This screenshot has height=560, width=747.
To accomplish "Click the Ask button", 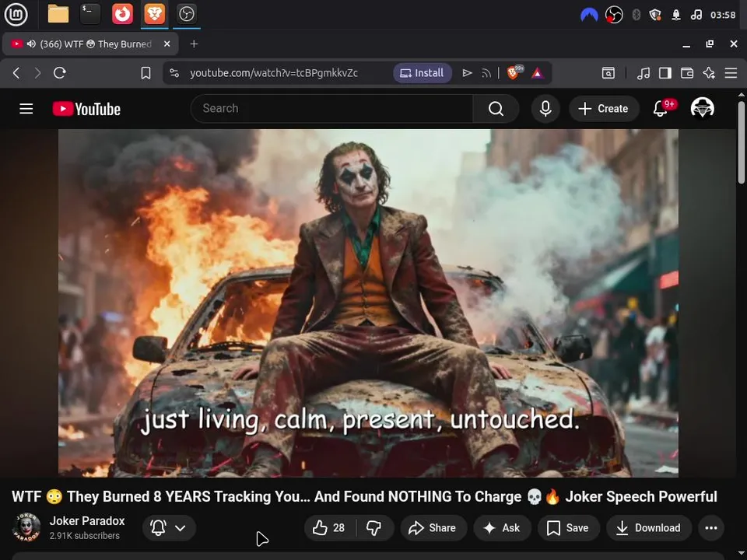I will (x=502, y=527).
